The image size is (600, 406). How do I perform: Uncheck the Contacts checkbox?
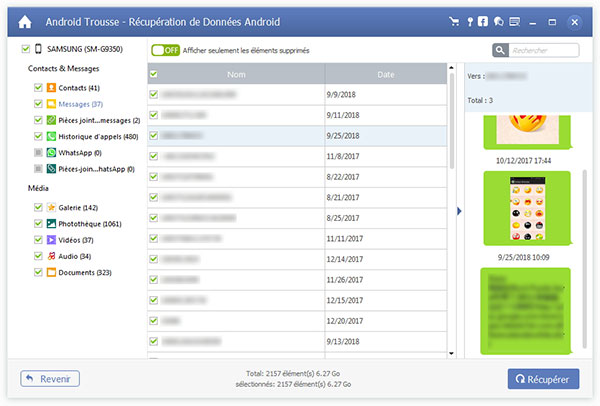37,87
